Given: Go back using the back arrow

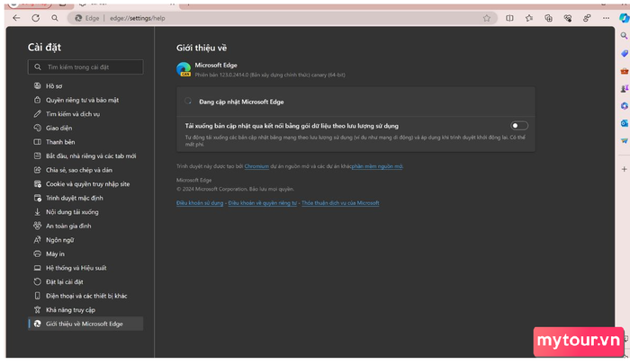Looking at the screenshot, I should point(16,18).
